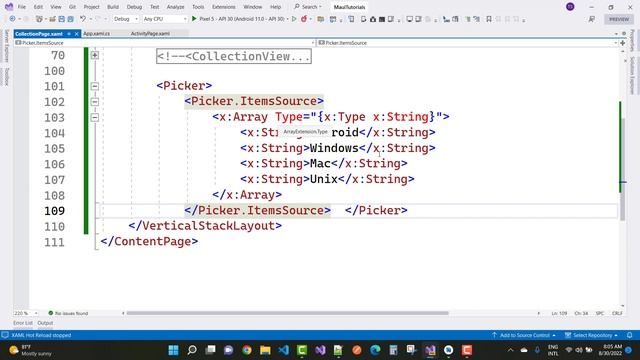
Task: Click the bookmark toolbar icon
Action: click(489, 19)
